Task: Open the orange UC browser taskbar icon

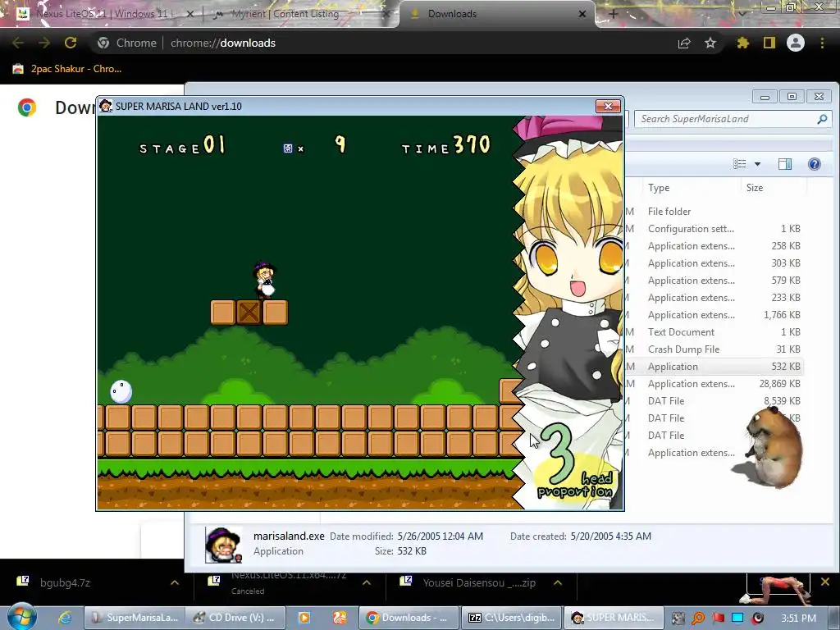Action: (340, 618)
